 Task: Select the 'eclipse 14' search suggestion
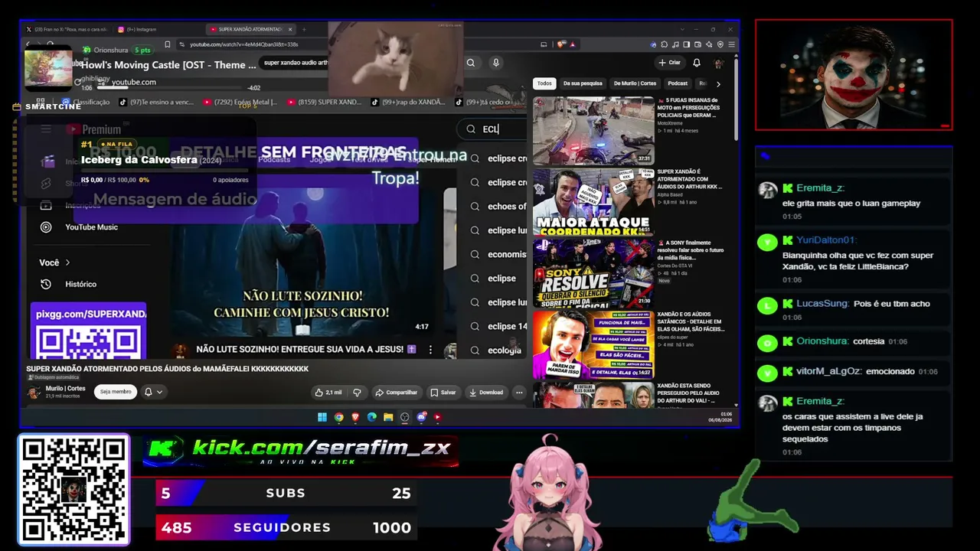(508, 327)
